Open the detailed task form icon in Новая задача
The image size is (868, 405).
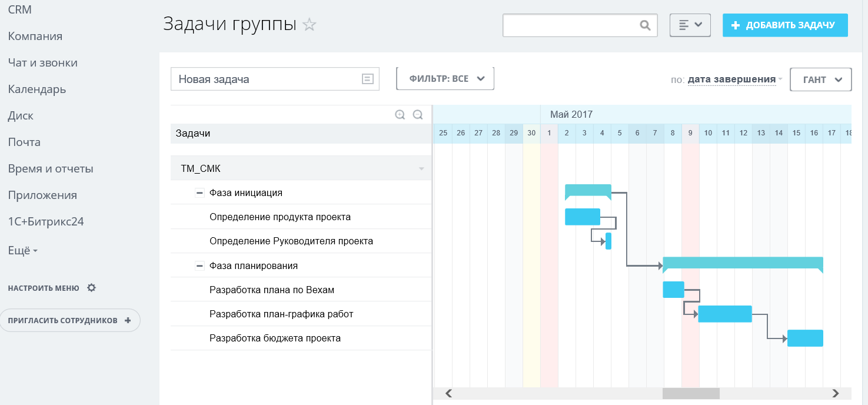point(368,79)
